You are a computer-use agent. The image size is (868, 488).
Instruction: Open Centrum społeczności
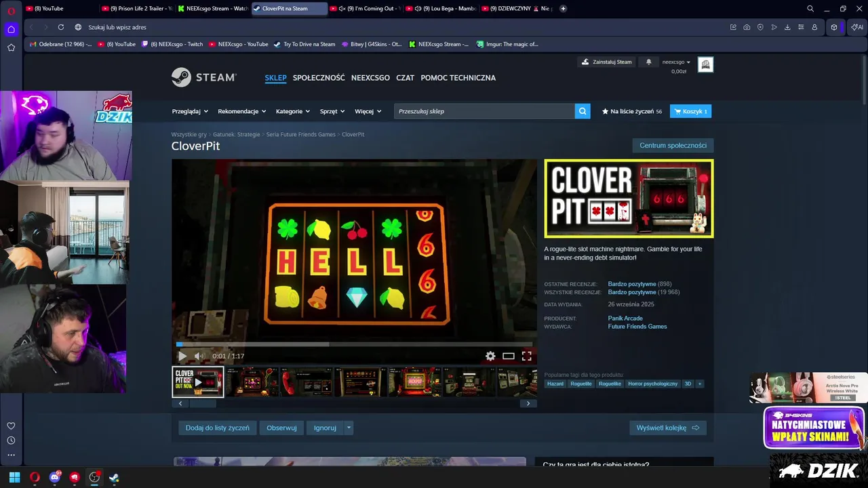point(673,146)
